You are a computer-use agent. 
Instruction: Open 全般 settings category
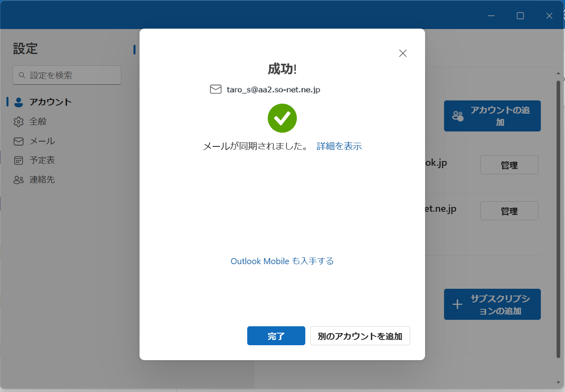pos(38,121)
